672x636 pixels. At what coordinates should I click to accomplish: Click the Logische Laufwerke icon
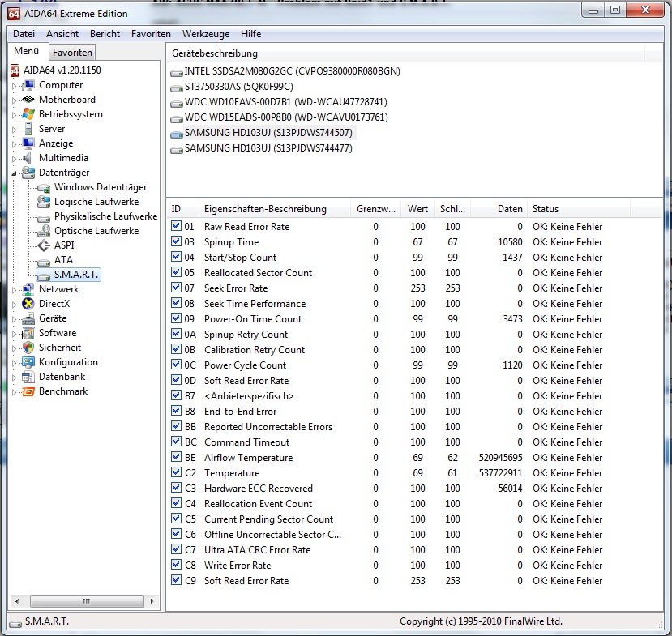(x=44, y=202)
